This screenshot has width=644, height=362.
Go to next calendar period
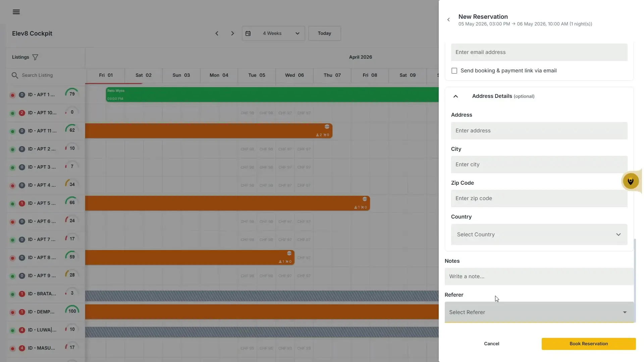pyautogui.click(x=232, y=34)
